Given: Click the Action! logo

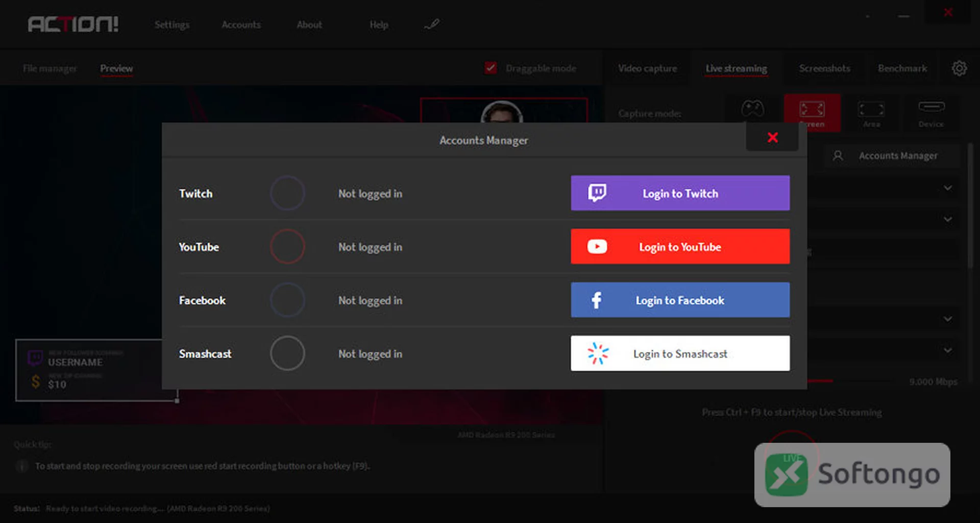Looking at the screenshot, I should pos(73,24).
